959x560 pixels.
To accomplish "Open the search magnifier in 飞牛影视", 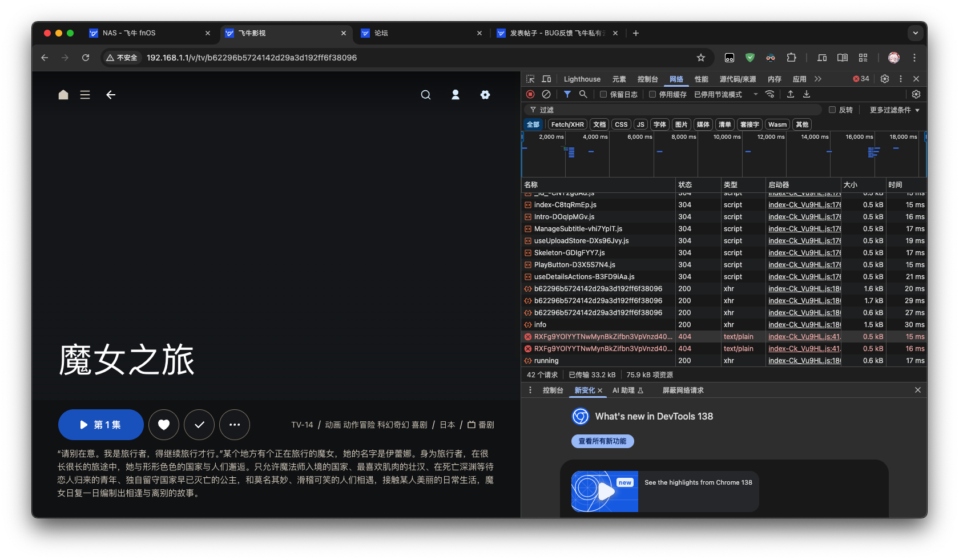I will pyautogui.click(x=426, y=95).
